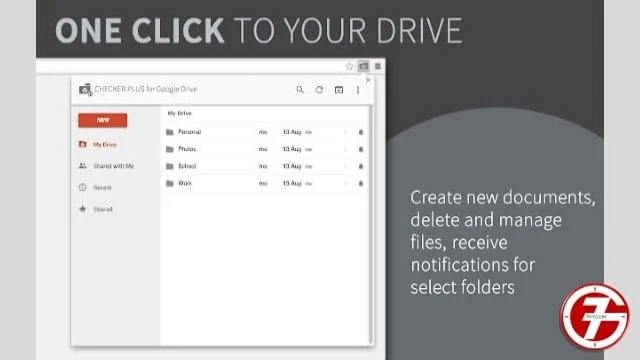
Task: Toggle notification bell for School folder
Action: click(x=361, y=166)
